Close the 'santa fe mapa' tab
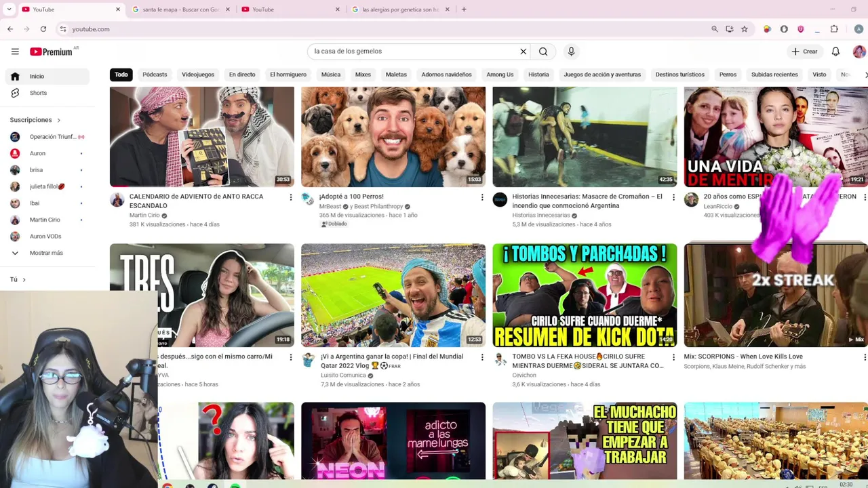Image resolution: width=868 pixels, height=488 pixels. tap(228, 9)
